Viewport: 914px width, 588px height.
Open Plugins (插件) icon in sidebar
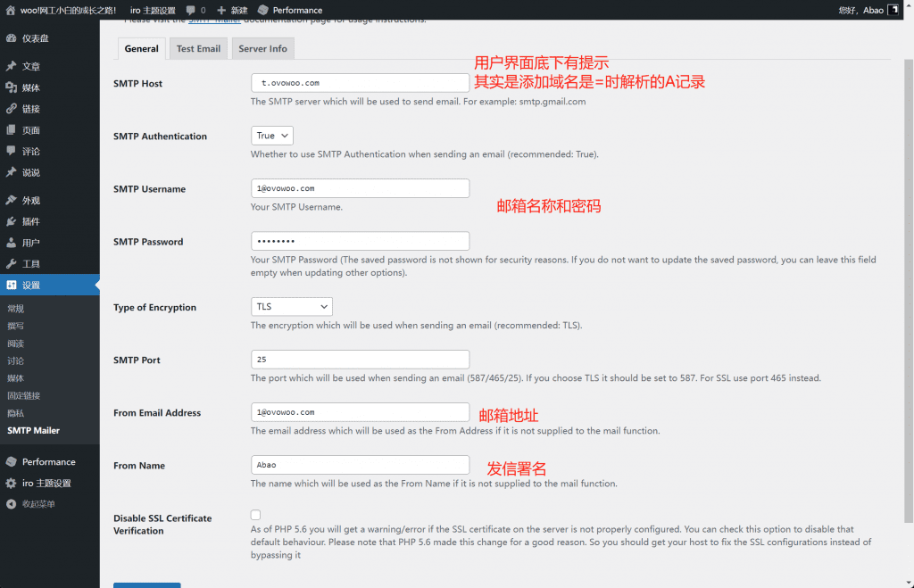pos(11,221)
